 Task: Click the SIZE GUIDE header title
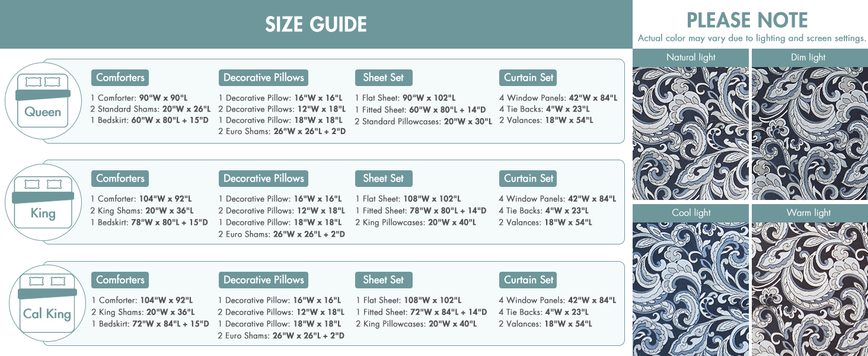pyautogui.click(x=316, y=24)
